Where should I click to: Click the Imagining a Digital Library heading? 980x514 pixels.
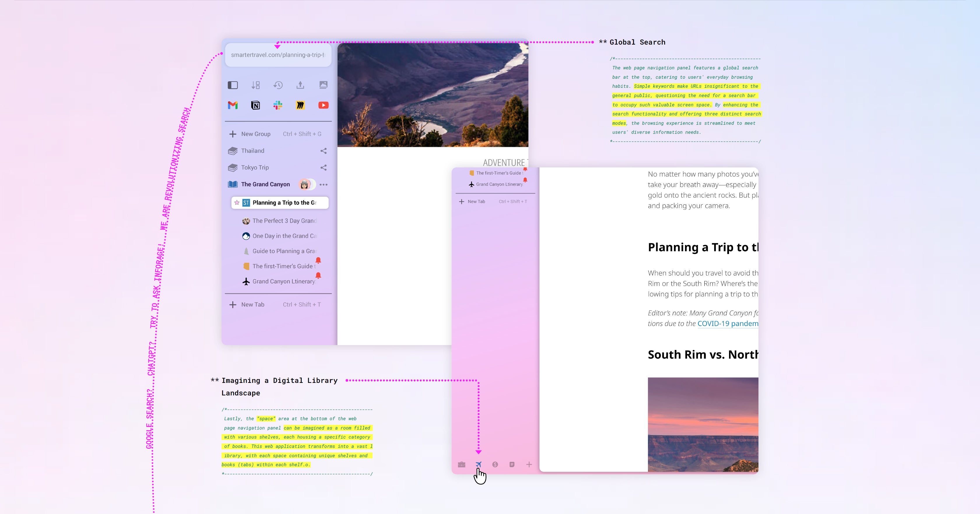tap(280, 387)
